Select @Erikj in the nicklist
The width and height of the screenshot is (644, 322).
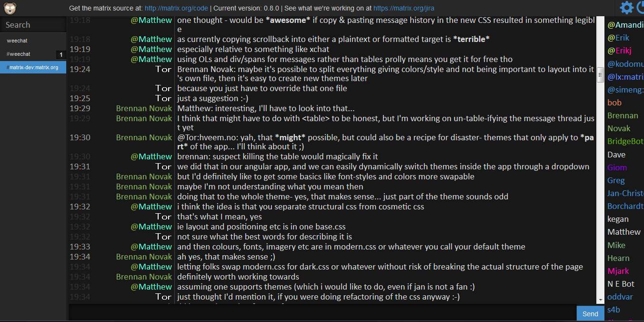pyautogui.click(x=619, y=51)
